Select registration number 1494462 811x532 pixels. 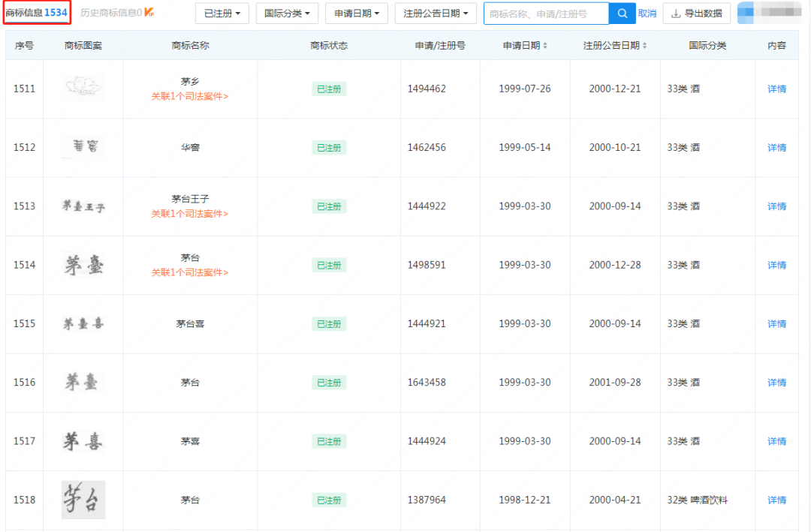point(427,89)
